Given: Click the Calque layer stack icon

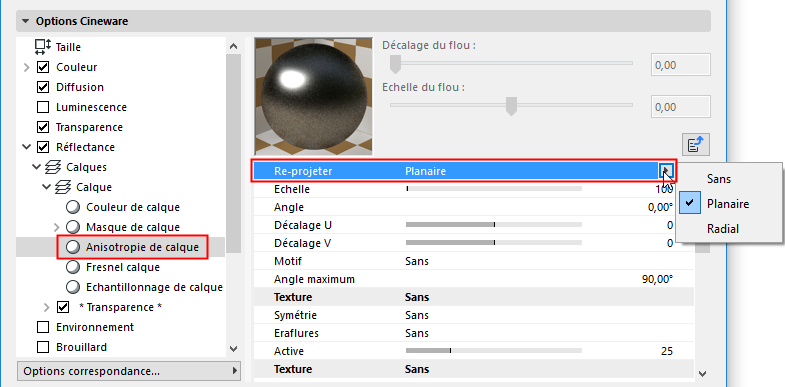Looking at the screenshot, I should pyautogui.click(x=63, y=187).
